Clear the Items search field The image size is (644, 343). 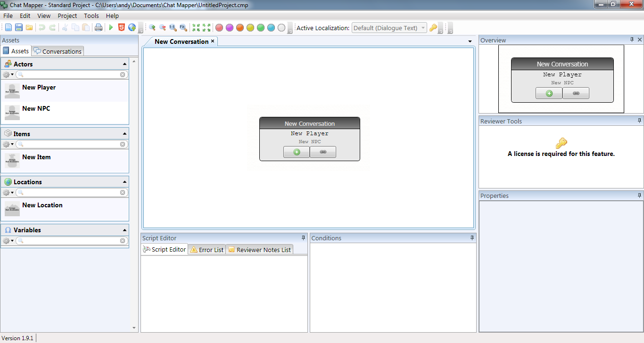coord(123,144)
